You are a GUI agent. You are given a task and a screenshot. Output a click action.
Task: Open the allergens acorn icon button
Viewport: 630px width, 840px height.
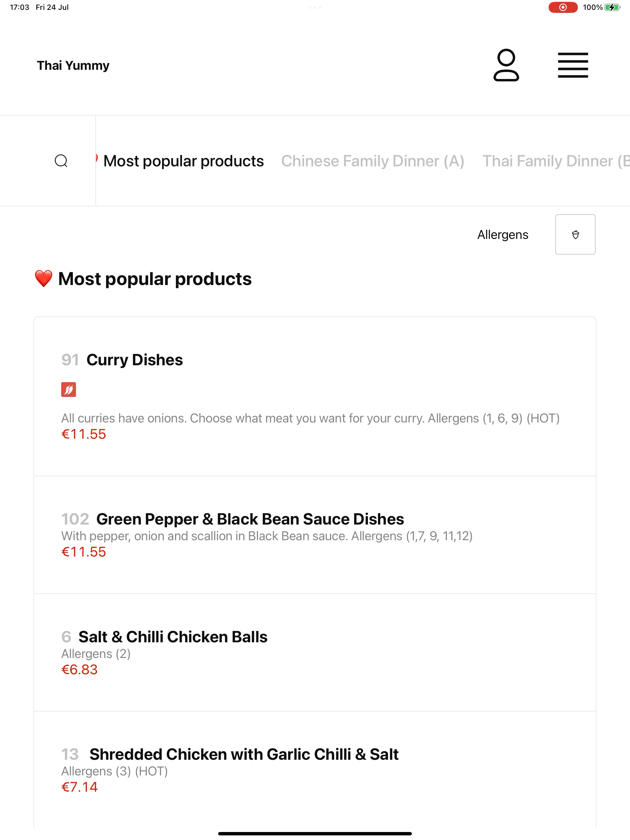pos(575,234)
